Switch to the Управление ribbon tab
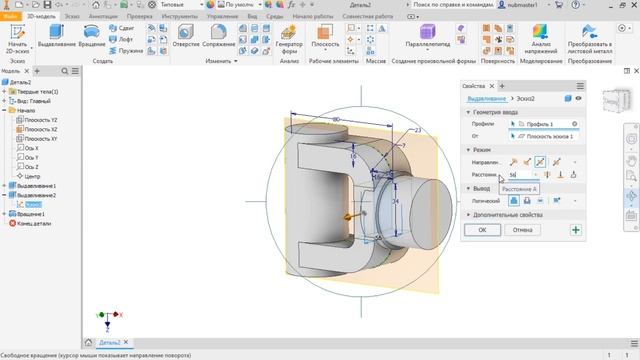The height and width of the screenshot is (360, 640). [x=222, y=17]
